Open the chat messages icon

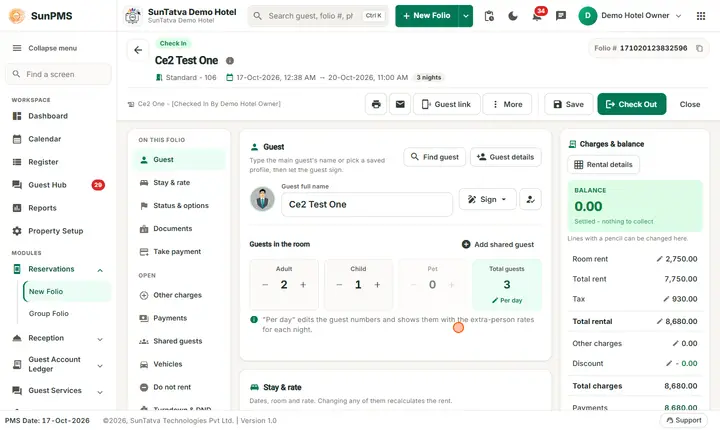(561, 16)
